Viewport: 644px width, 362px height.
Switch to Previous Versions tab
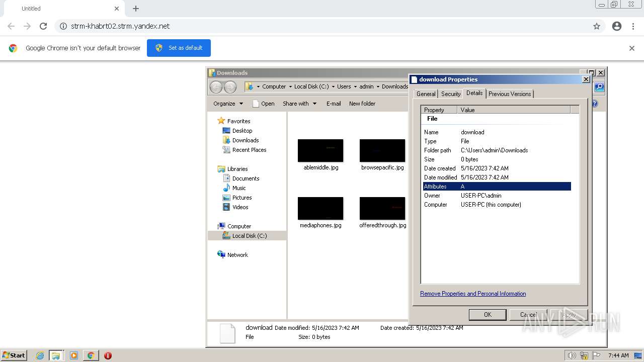tap(510, 94)
